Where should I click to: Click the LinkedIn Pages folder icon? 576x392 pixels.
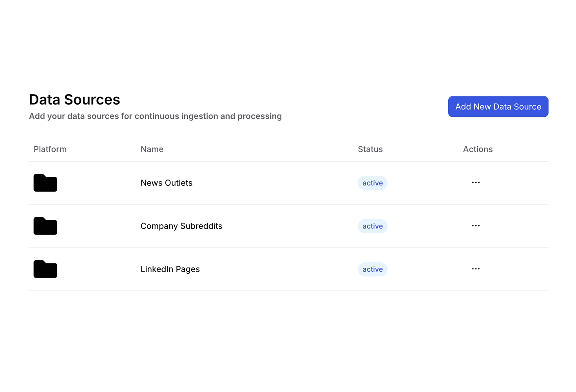point(45,269)
